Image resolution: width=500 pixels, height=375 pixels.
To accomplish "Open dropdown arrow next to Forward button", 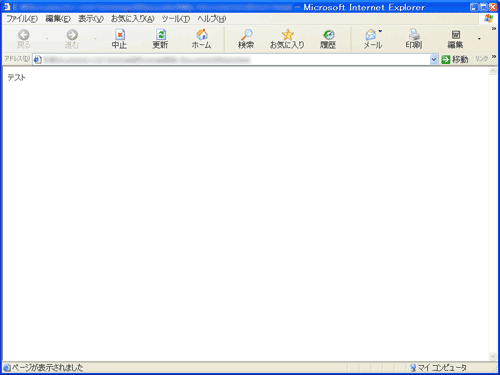I will coord(95,39).
